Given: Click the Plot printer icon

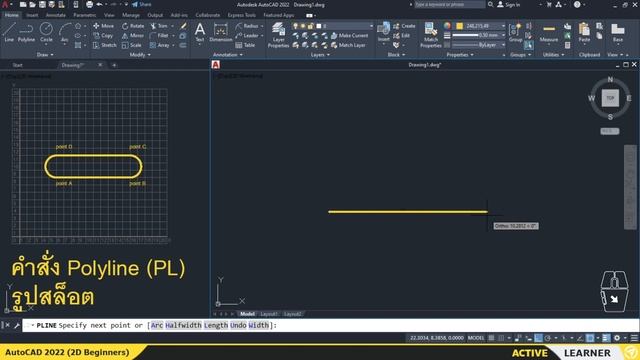Looking at the screenshot, I should (x=89, y=4).
